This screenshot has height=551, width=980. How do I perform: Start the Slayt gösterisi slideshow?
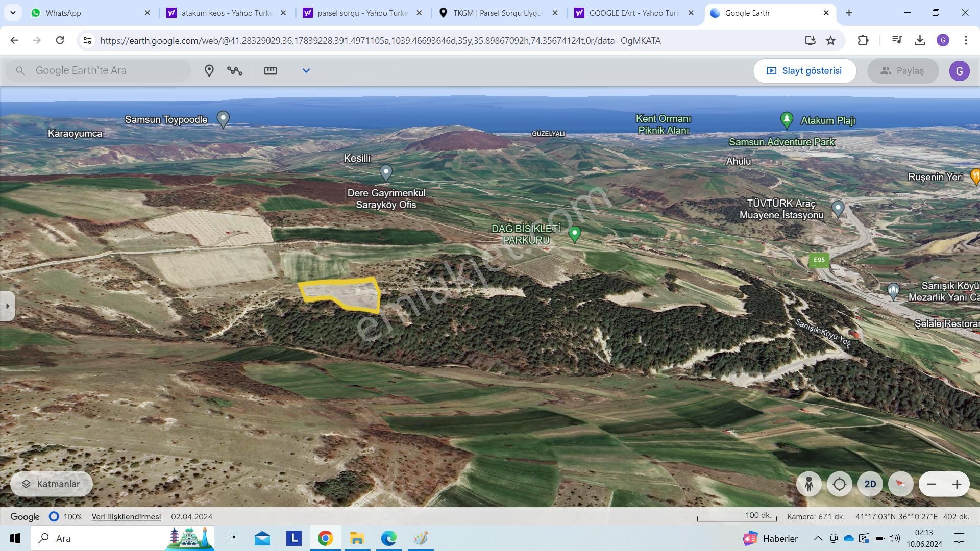point(804,71)
